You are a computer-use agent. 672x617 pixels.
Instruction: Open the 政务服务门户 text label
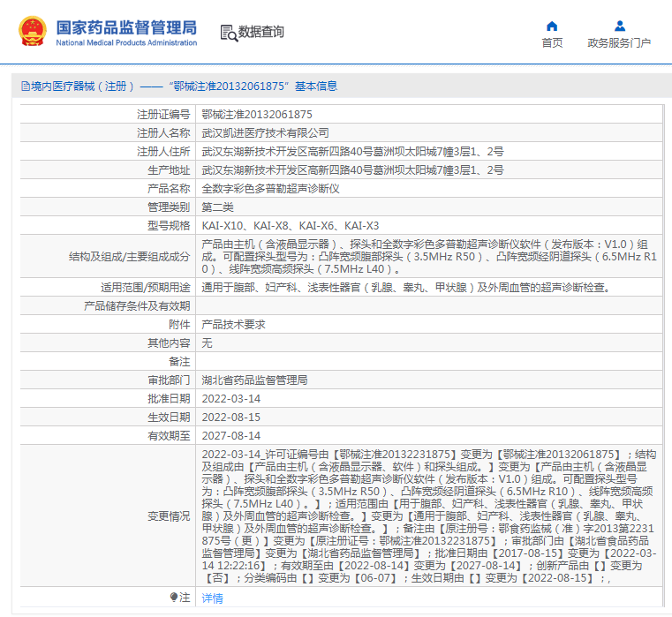pos(619,42)
